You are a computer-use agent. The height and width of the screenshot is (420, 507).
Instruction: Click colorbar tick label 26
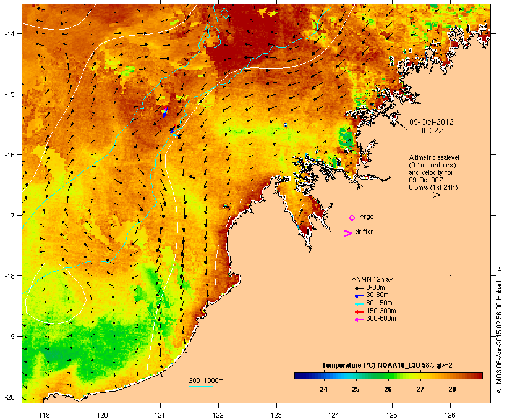pyautogui.click(x=388, y=389)
